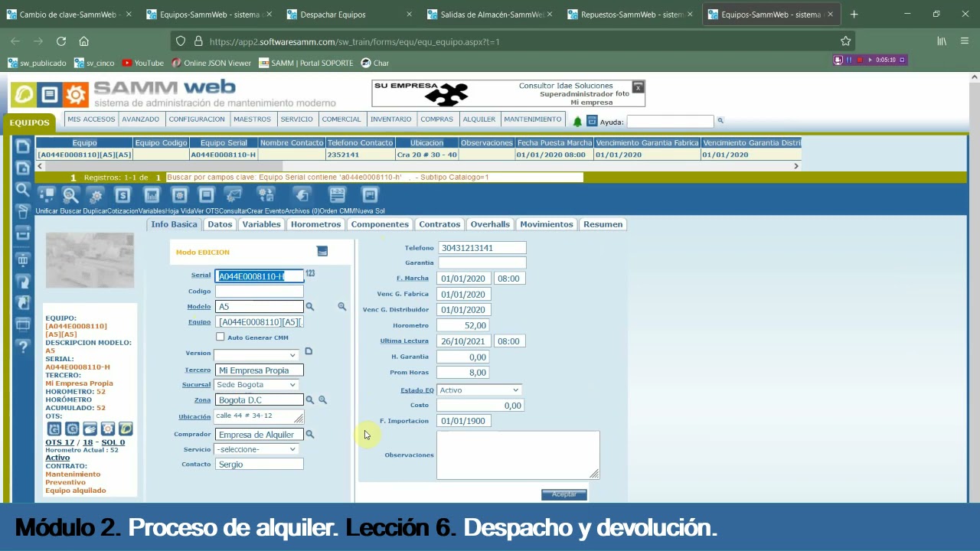
Task: Open the Estado EQ dropdown showing Activo
Action: point(479,390)
